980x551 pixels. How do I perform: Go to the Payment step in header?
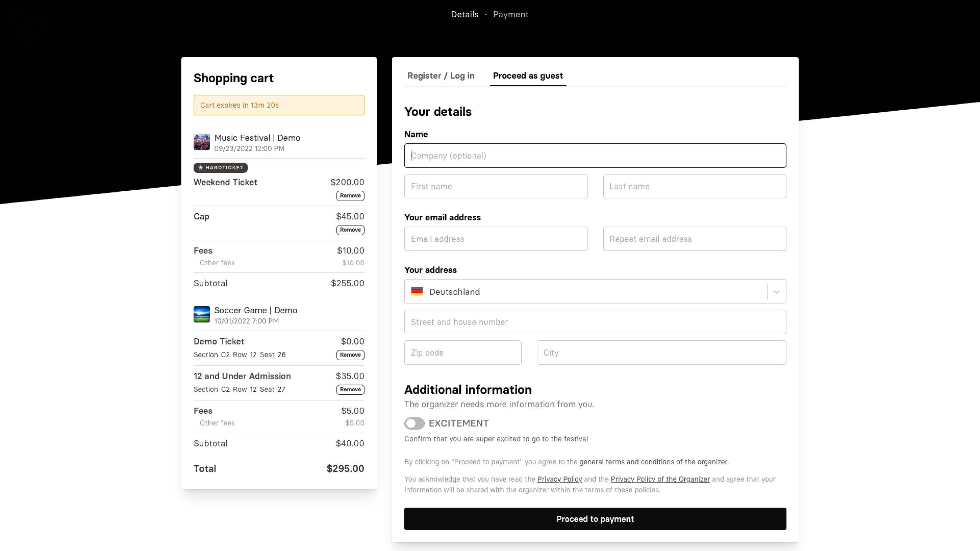click(x=510, y=15)
